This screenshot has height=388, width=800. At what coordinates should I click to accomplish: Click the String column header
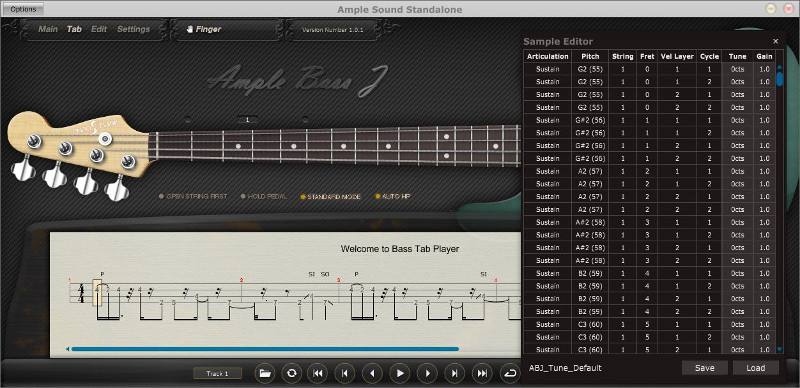[x=622, y=57]
